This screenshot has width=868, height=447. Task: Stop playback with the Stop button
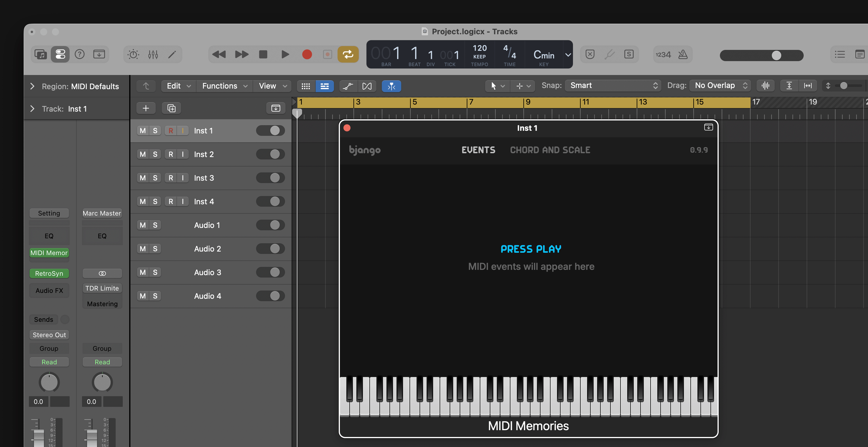coord(263,54)
